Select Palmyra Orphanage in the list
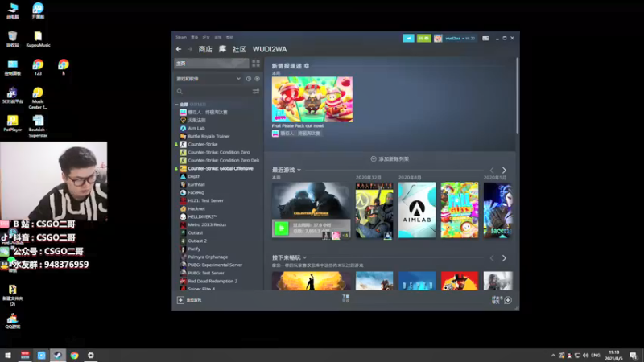The image size is (644, 362). pyautogui.click(x=208, y=257)
